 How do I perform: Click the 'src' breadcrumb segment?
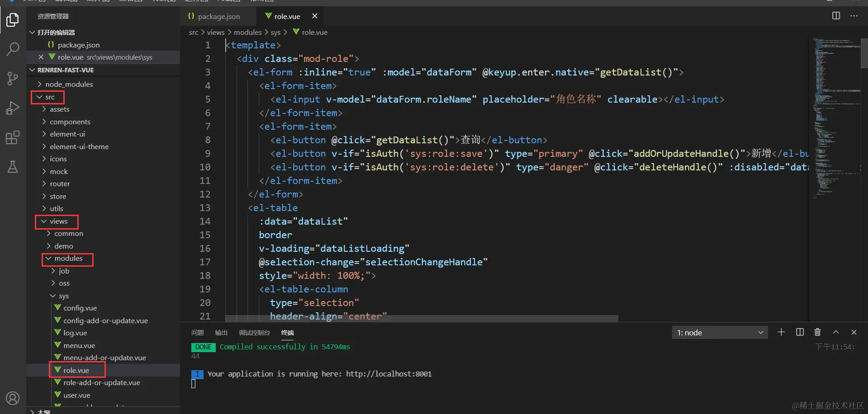pos(194,33)
